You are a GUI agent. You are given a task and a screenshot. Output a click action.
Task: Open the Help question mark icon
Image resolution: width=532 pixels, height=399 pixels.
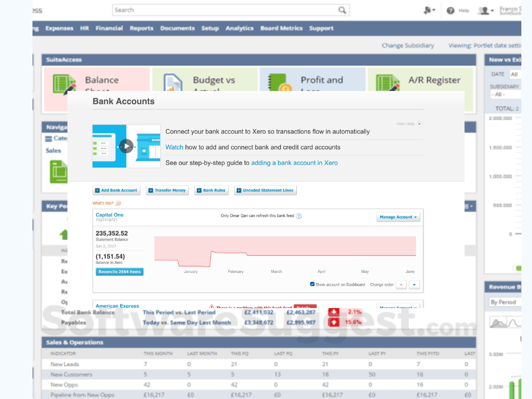click(x=450, y=11)
